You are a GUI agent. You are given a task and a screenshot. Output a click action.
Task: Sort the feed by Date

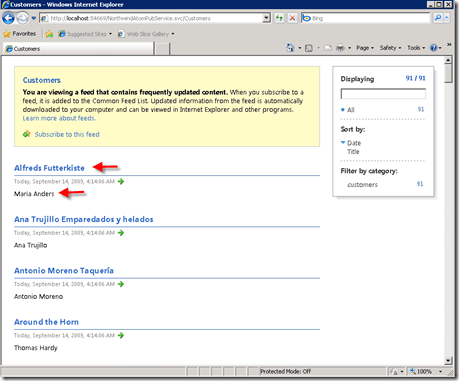click(x=354, y=143)
